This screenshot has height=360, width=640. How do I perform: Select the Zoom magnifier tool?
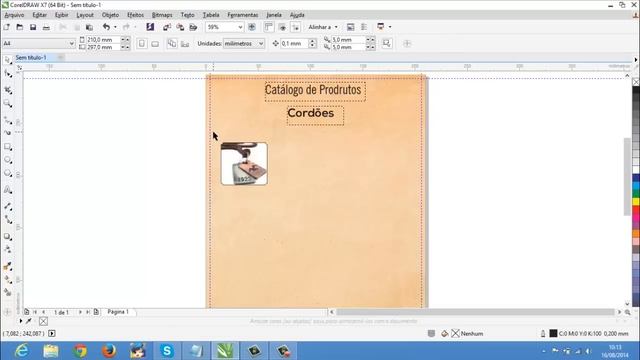(x=7, y=103)
